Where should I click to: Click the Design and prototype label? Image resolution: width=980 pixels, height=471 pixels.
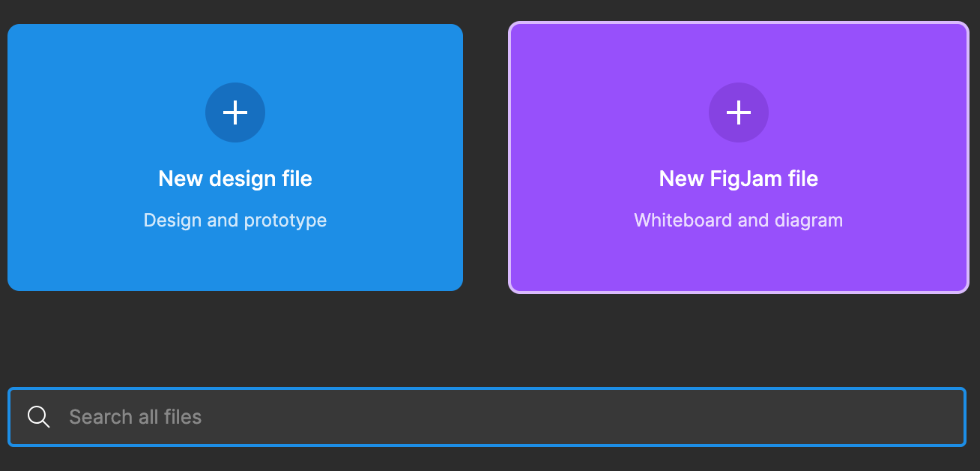click(x=235, y=220)
